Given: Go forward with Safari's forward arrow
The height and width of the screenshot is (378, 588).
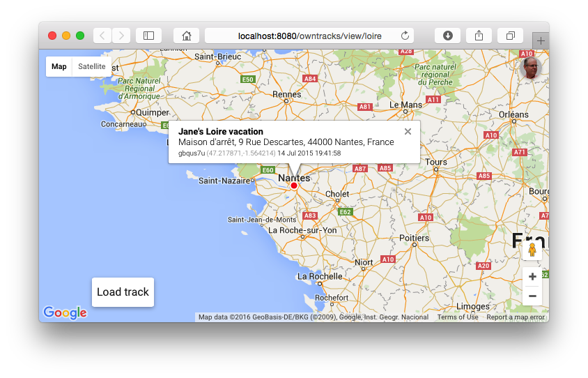Looking at the screenshot, I should coord(121,36).
